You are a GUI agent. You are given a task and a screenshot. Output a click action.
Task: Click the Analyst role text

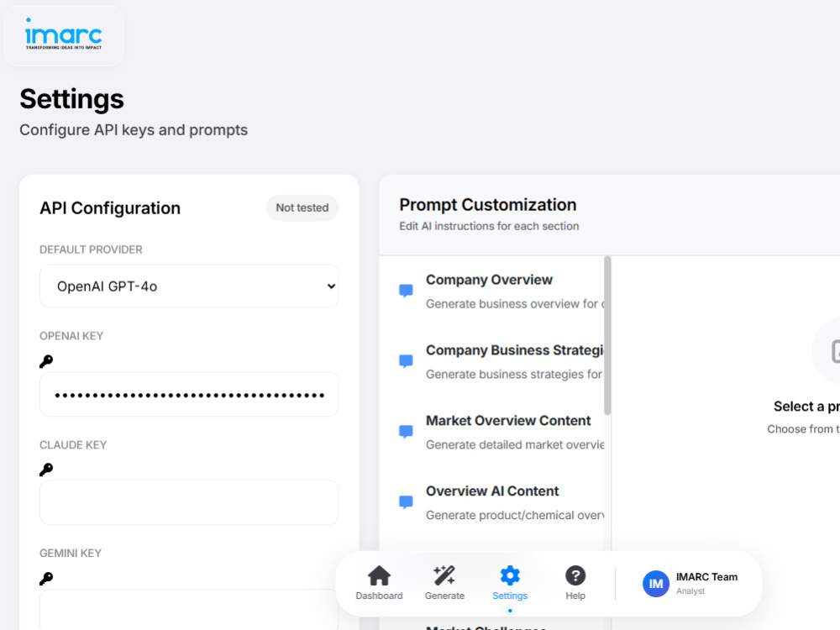coord(690,591)
